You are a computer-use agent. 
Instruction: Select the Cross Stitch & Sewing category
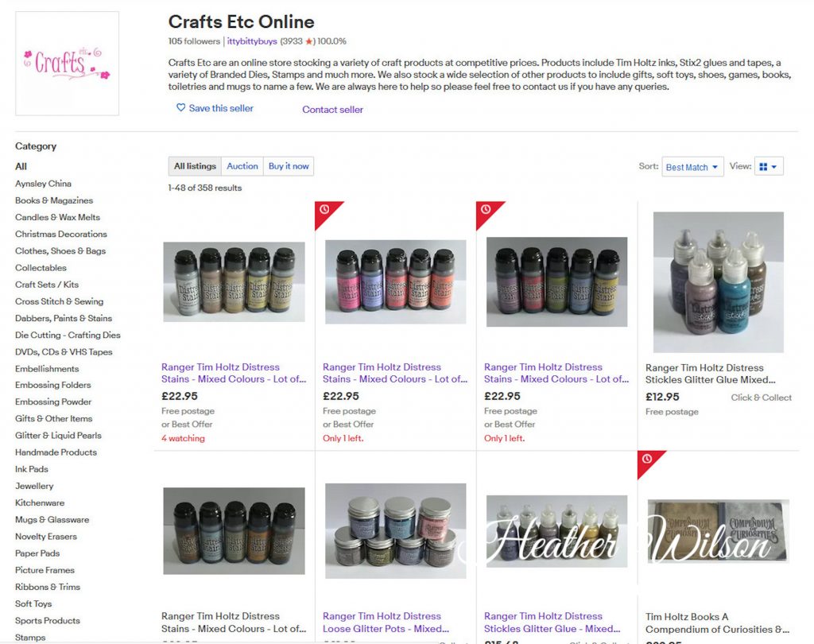[59, 301]
